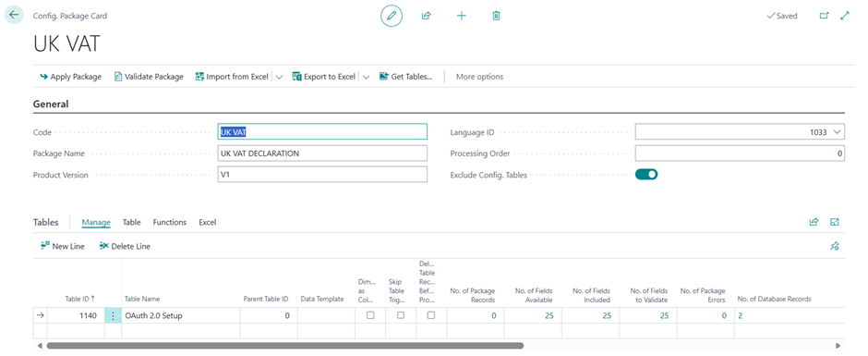Click the Table Name column header
The width and height of the screenshot is (868, 356).
tap(142, 299)
